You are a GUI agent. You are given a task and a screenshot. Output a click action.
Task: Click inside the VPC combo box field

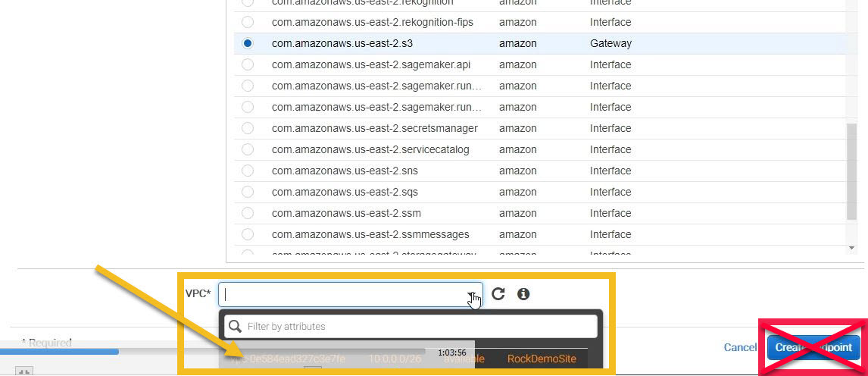(x=351, y=295)
